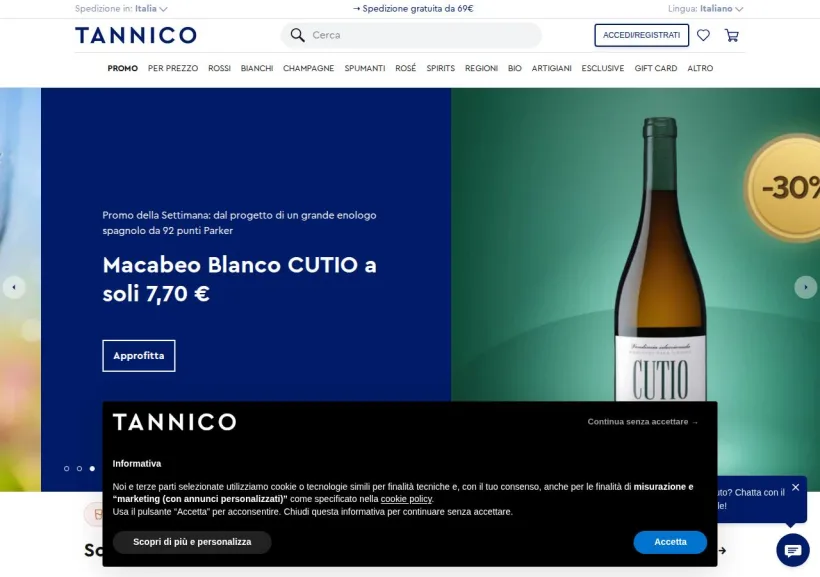
Task: Click Scopri di più e personalizza
Action: click(192, 542)
